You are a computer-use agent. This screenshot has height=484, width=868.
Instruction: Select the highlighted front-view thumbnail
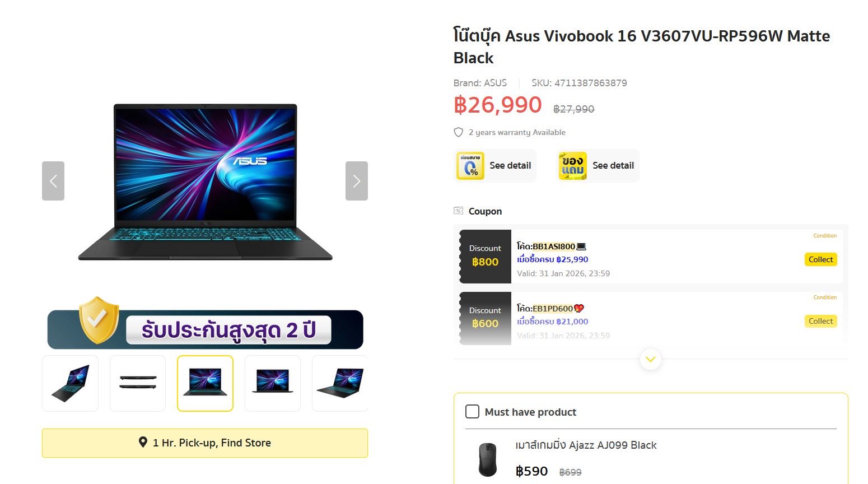[x=205, y=383]
